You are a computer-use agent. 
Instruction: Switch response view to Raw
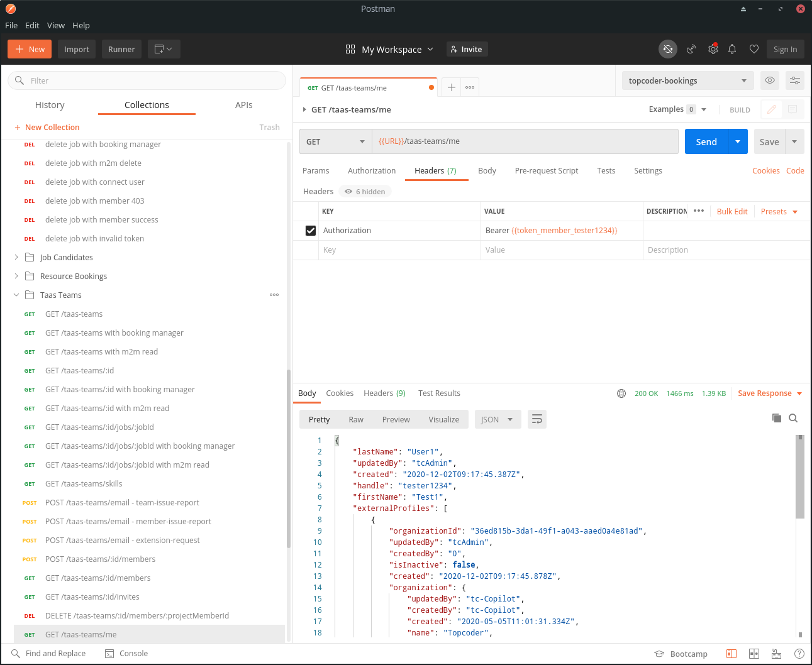click(x=356, y=419)
